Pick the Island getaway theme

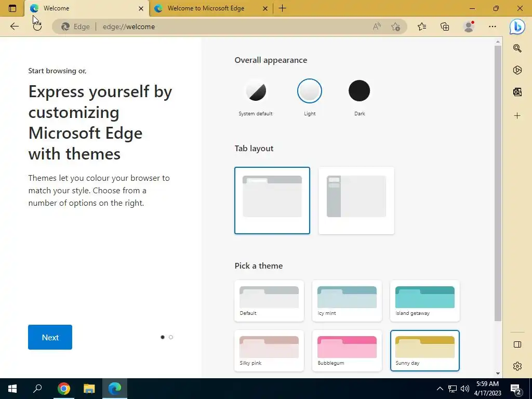[x=425, y=301]
